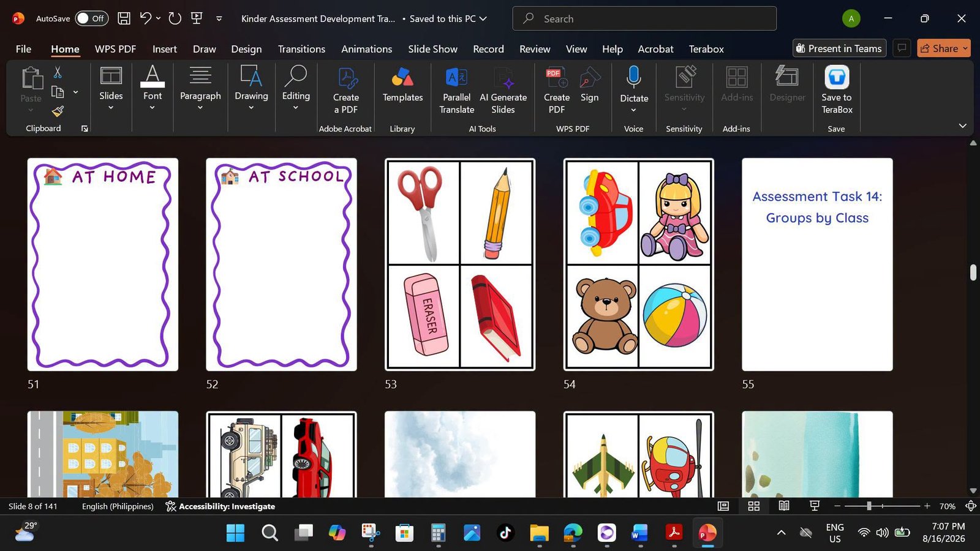Click the Present in Teams button

[x=839, y=48]
